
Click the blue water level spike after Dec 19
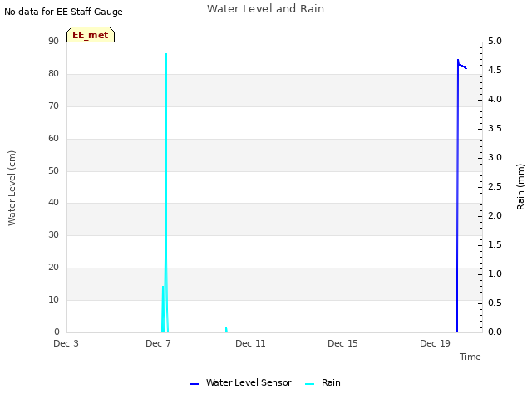click(457, 197)
